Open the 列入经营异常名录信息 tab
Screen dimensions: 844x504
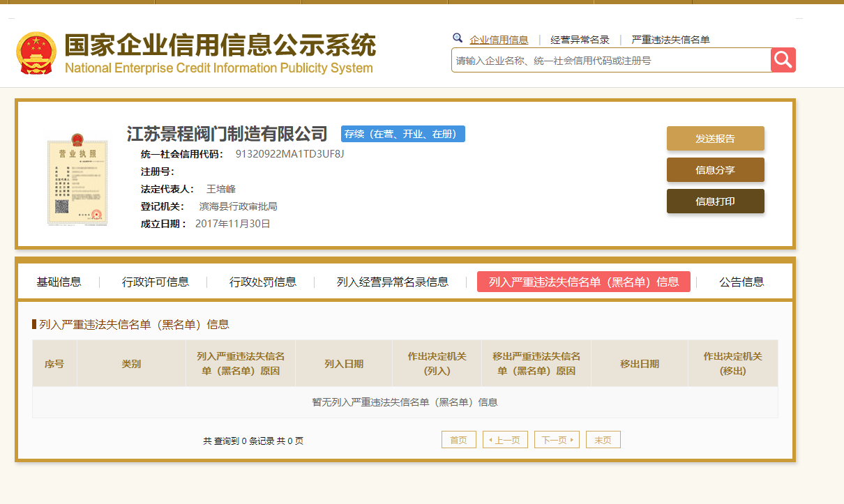point(392,282)
